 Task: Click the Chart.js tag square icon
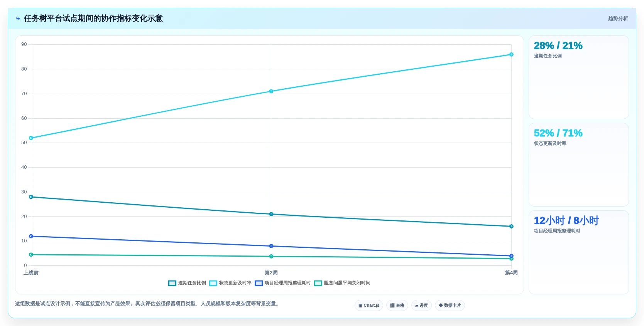pyautogui.click(x=360, y=306)
